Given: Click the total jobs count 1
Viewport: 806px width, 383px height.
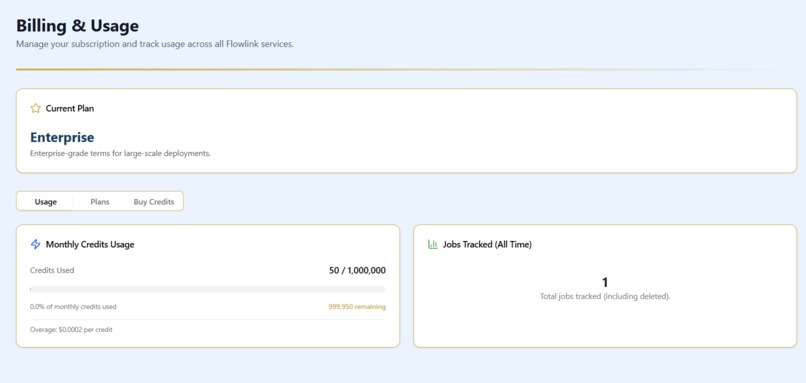Looking at the screenshot, I should click(605, 282).
